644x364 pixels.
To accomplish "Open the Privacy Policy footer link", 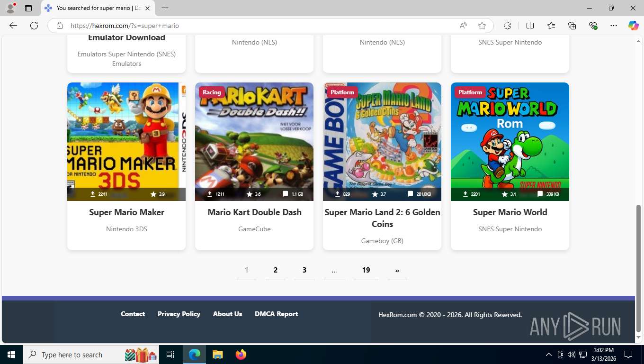I will point(179,314).
